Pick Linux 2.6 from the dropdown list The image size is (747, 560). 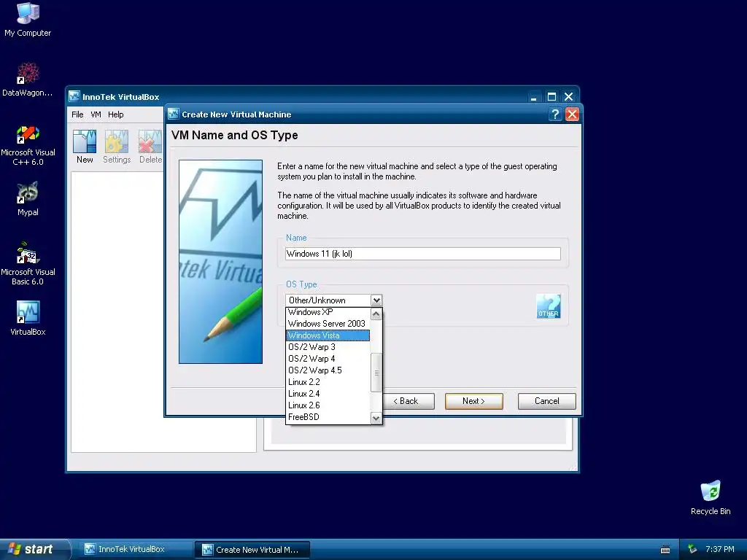pyautogui.click(x=328, y=405)
